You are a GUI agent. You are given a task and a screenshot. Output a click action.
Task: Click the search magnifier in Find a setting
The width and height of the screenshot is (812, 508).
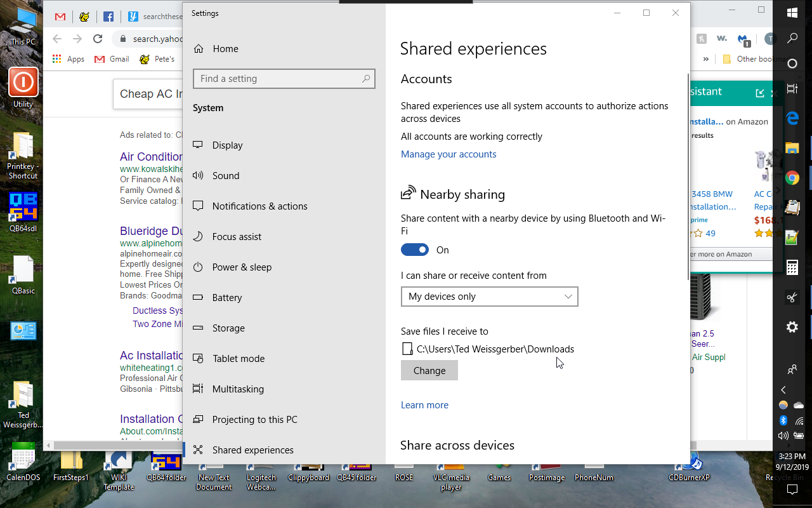(366, 79)
